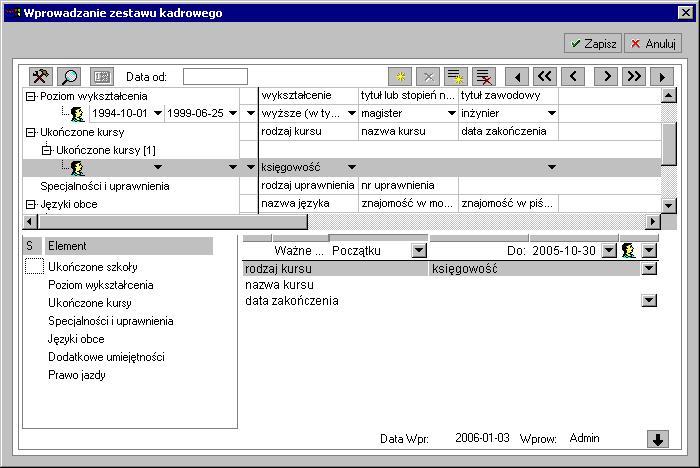This screenshot has width=700, height=468.
Task: Click the horizontal scrollbar thumb
Action: [x=173, y=221]
